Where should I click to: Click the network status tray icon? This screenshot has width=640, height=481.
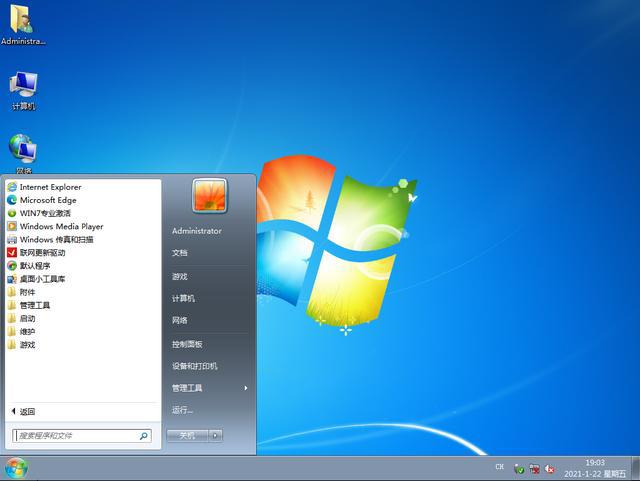534,469
